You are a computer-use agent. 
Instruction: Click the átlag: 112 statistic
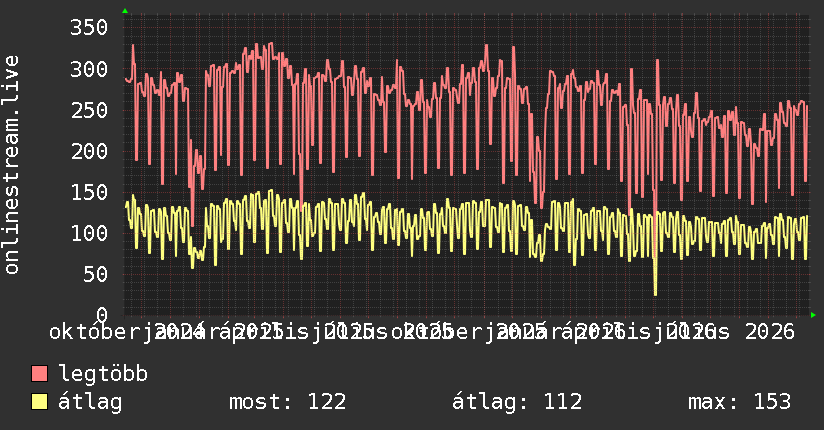[x=517, y=402]
